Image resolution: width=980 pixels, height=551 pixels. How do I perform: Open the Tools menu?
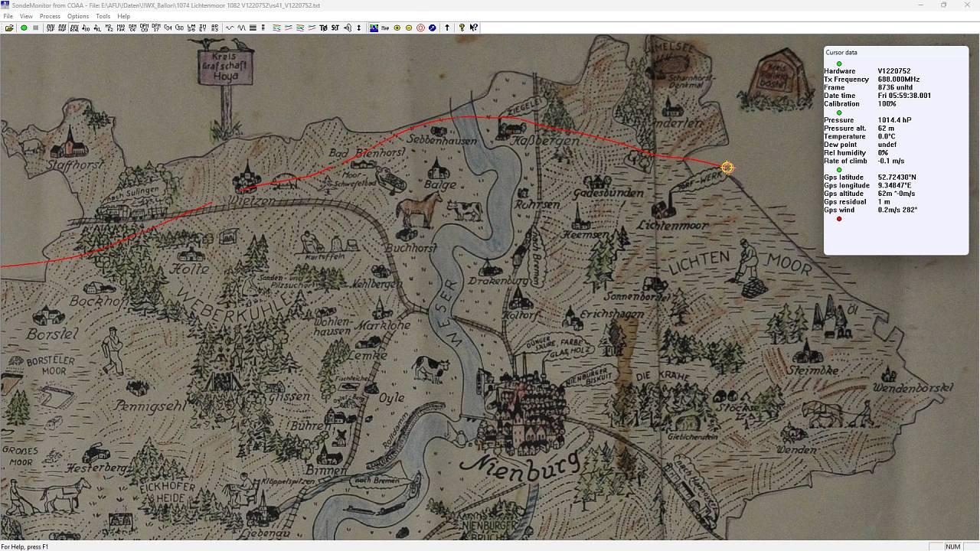click(x=103, y=16)
